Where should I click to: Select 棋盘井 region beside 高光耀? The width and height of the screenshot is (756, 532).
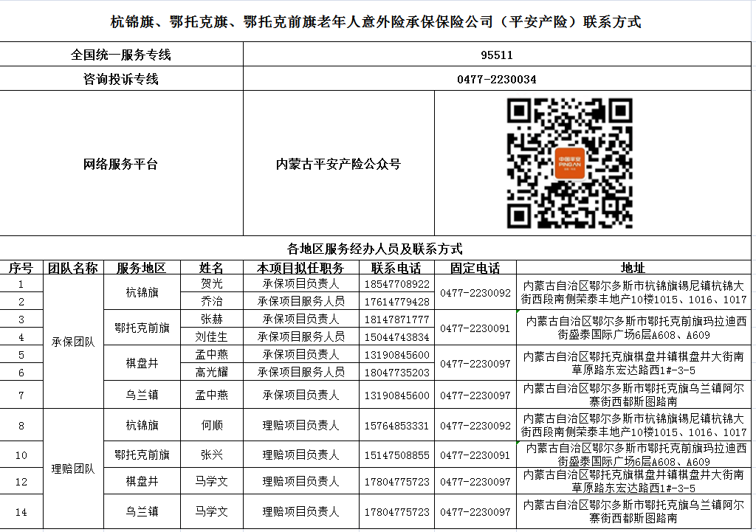pyautogui.click(x=142, y=363)
